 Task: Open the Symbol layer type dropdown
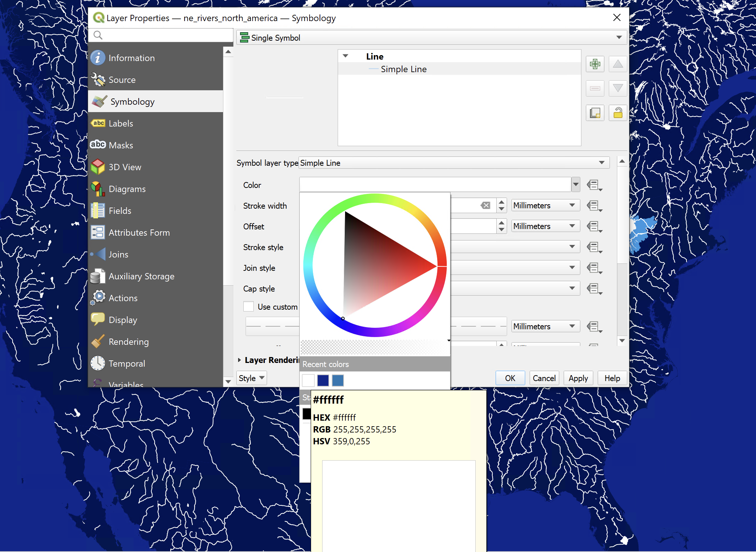pyautogui.click(x=453, y=163)
